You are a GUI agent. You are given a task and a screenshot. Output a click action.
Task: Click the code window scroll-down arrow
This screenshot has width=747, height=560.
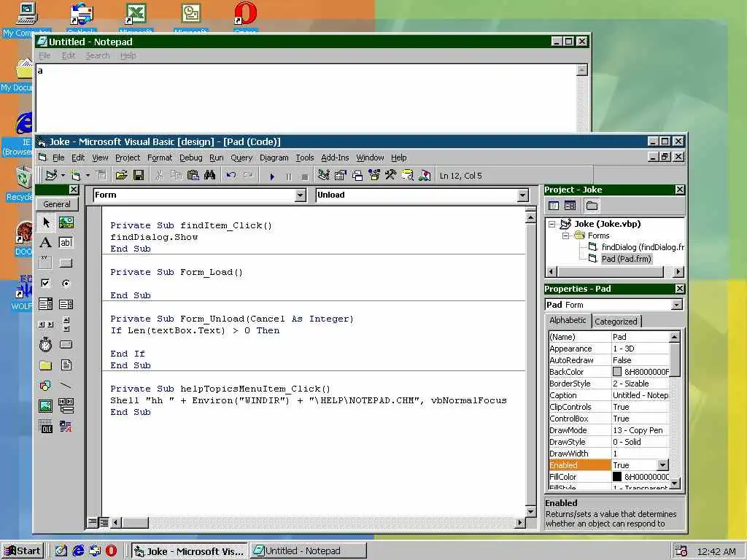pyautogui.click(x=531, y=512)
